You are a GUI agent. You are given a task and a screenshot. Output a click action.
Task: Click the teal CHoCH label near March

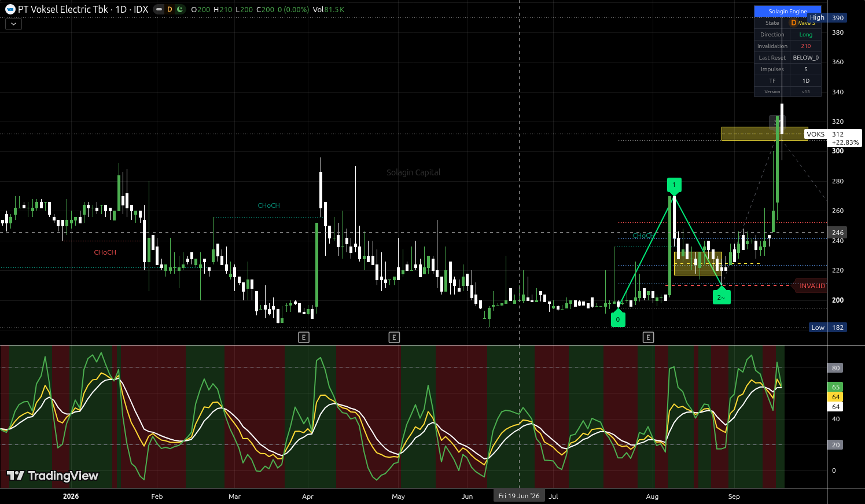(269, 205)
